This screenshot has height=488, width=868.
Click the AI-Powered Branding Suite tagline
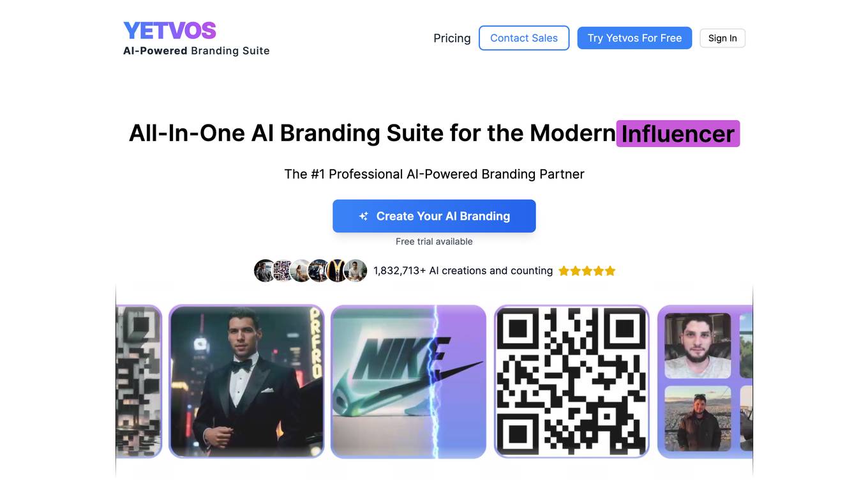[197, 50]
